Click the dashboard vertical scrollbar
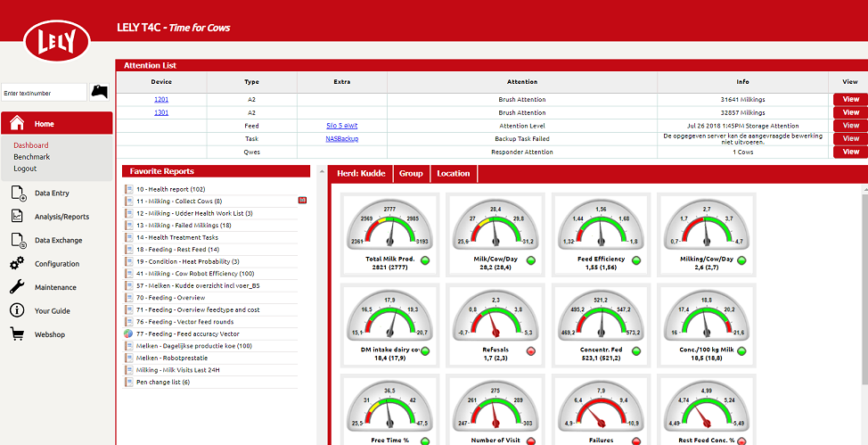This screenshot has height=445, width=868. 864,288
